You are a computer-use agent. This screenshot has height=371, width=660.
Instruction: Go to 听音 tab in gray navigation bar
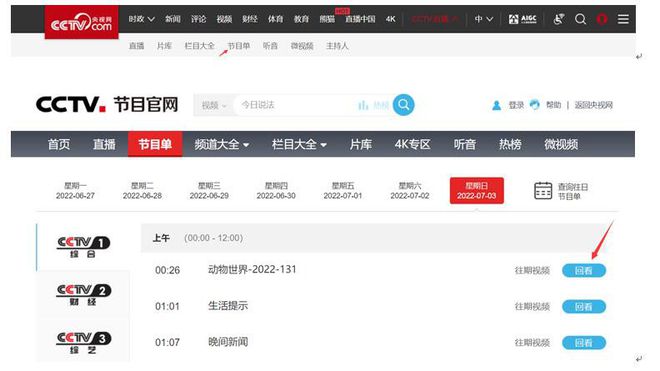pos(465,144)
